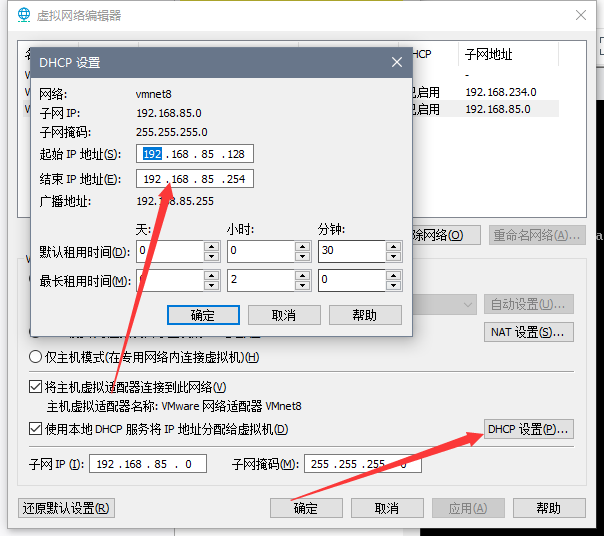Click the 移除网络(O) button

[x=446, y=235]
